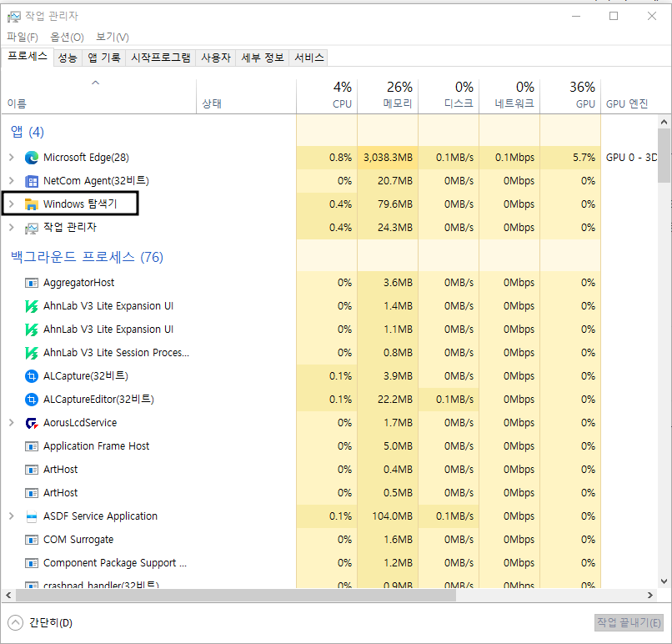The image size is (672, 644).
Task: Sort by the 네트워크 column header
Action: click(509, 97)
